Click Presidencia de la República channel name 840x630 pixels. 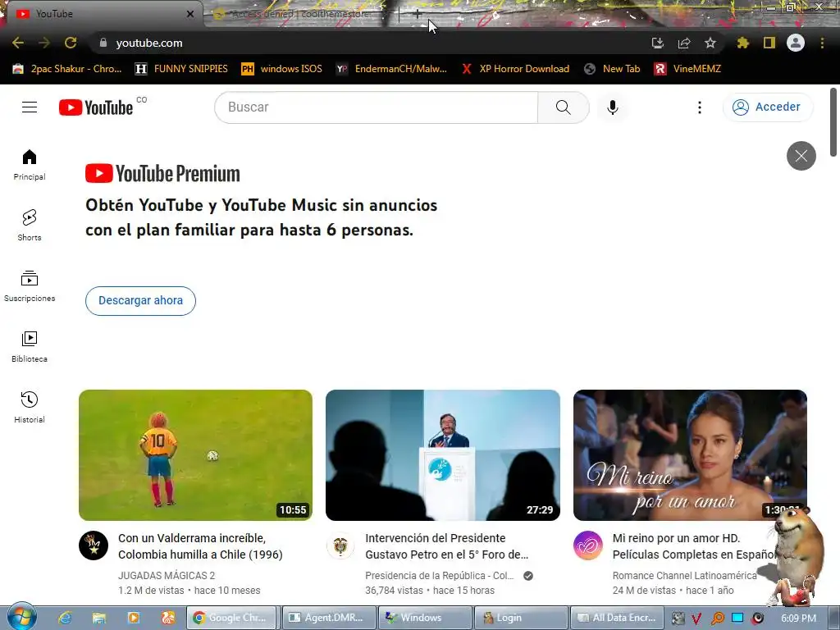coord(440,575)
